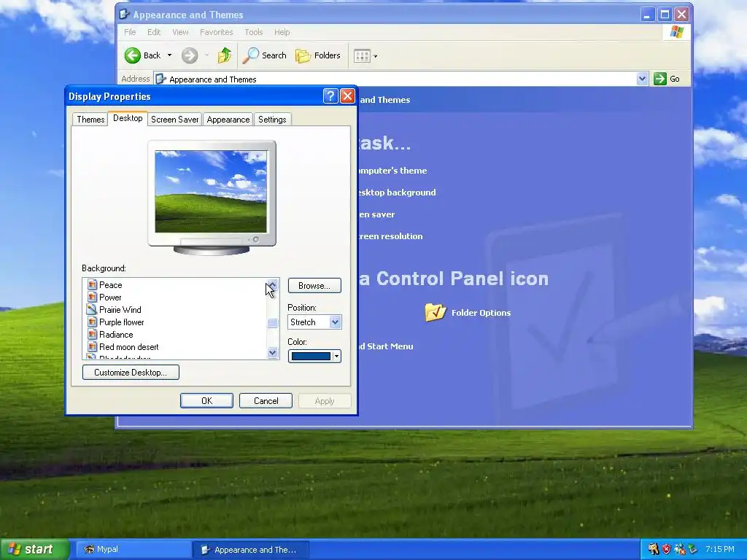Switch to Mypal in the taskbar
747x560 pixels.
(x=133, y=550)
